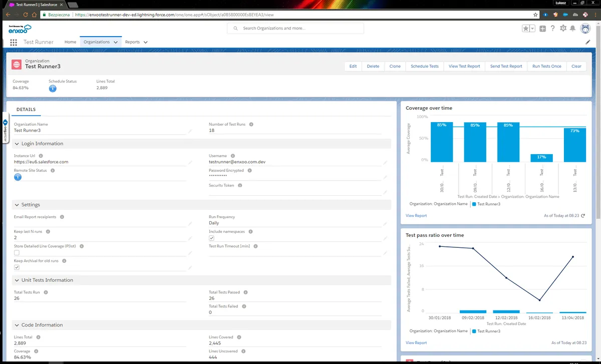Click the Run Frequency value Daily
Viewport: 601px width, 364px height.
pos(214,223)
